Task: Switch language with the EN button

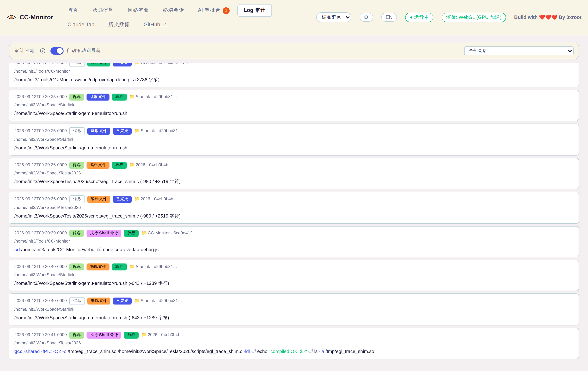Action: coord(389,17)
